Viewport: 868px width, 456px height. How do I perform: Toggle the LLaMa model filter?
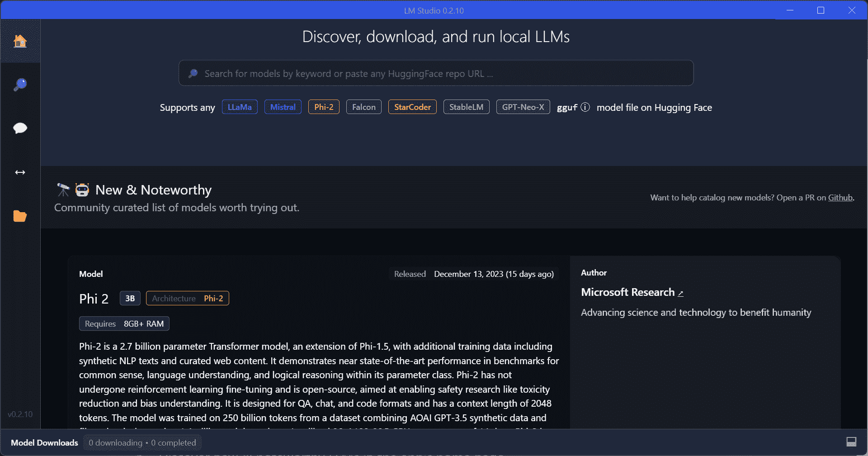(240, 107)
